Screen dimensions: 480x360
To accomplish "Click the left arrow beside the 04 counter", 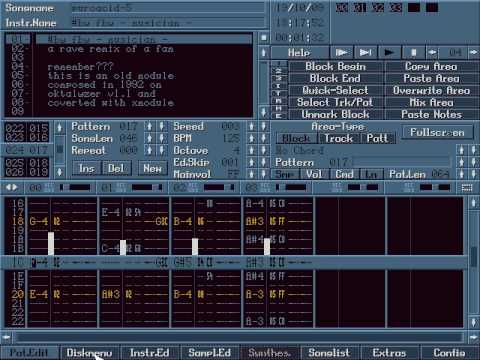I will coord(432,52).
